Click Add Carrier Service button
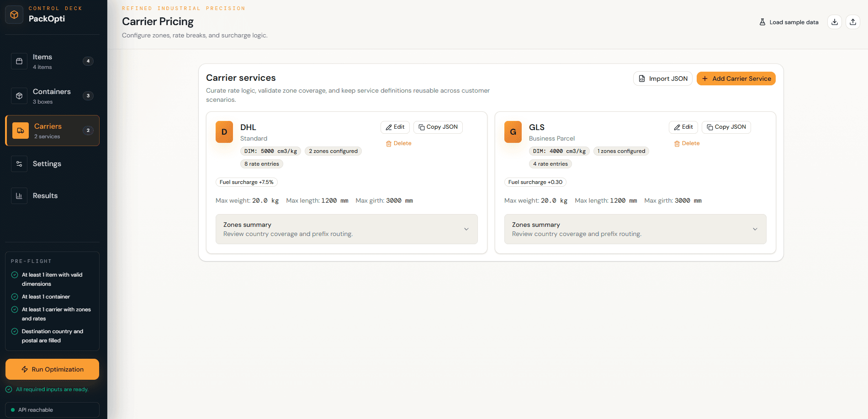 736,79
